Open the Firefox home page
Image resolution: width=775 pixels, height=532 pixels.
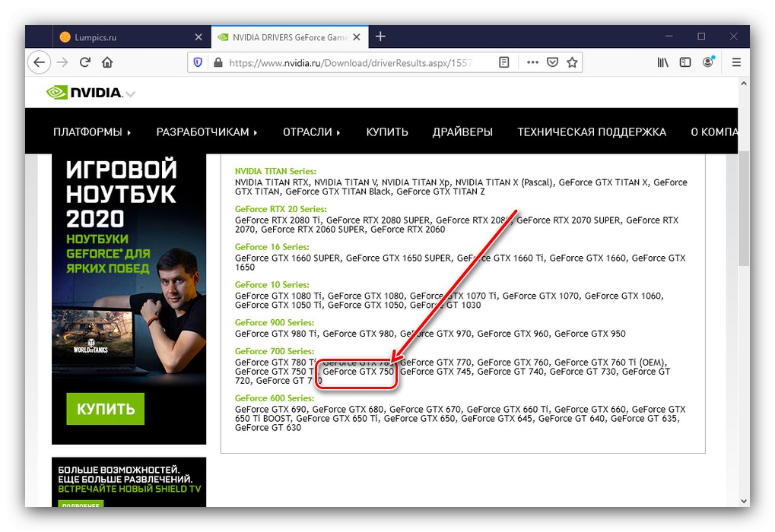107,62
